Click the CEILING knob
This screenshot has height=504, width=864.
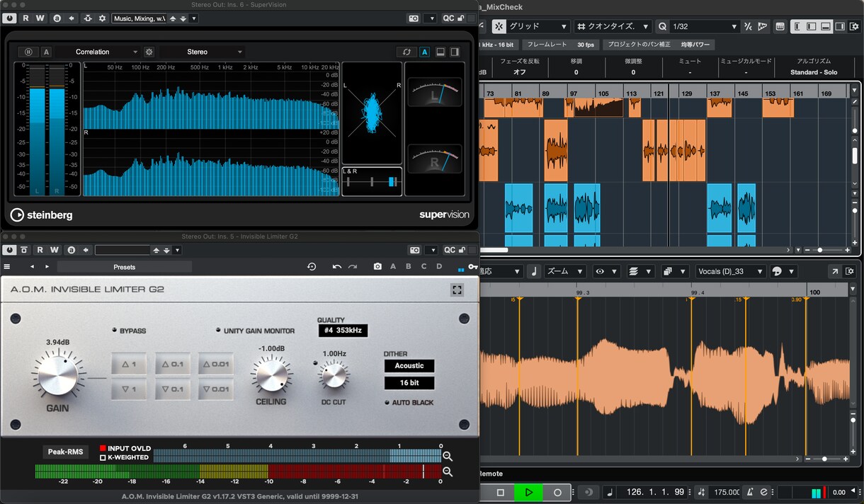click(x=271, y=374)
